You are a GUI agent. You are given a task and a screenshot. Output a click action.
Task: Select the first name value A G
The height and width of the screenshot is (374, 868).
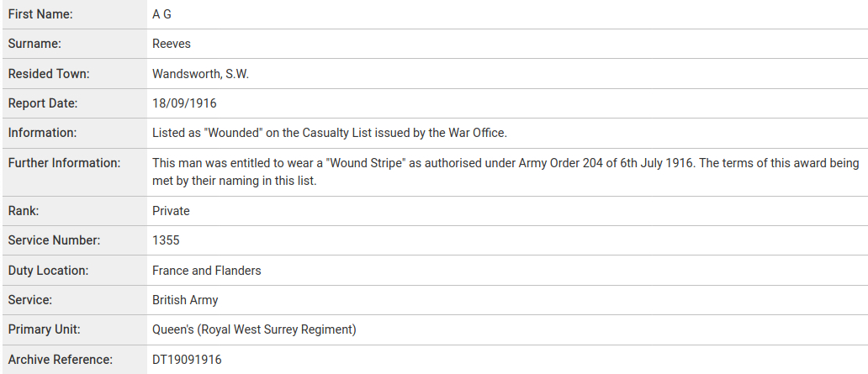[161, 14]
